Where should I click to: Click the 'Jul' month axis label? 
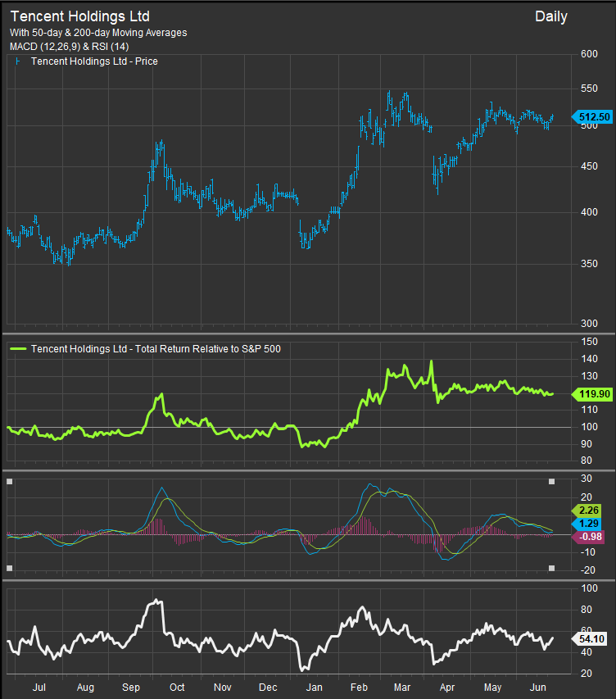coord(38,688)
